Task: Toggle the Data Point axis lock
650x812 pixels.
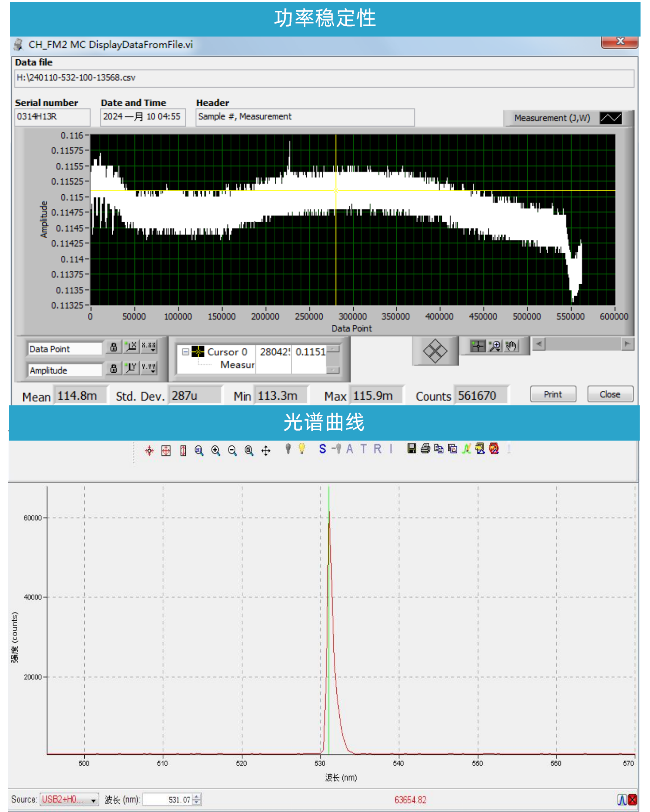Action: [x=114, y=347]
